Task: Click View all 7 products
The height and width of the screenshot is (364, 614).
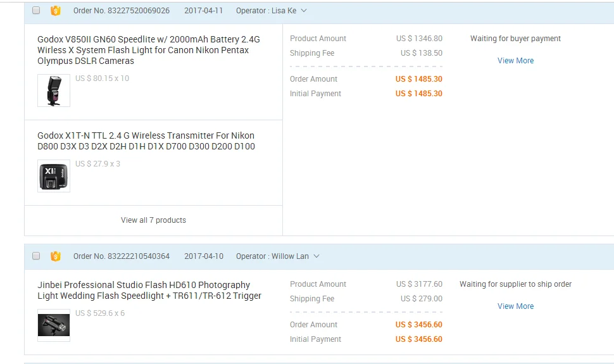Action: pyautogui.click(x=153, y=220)
